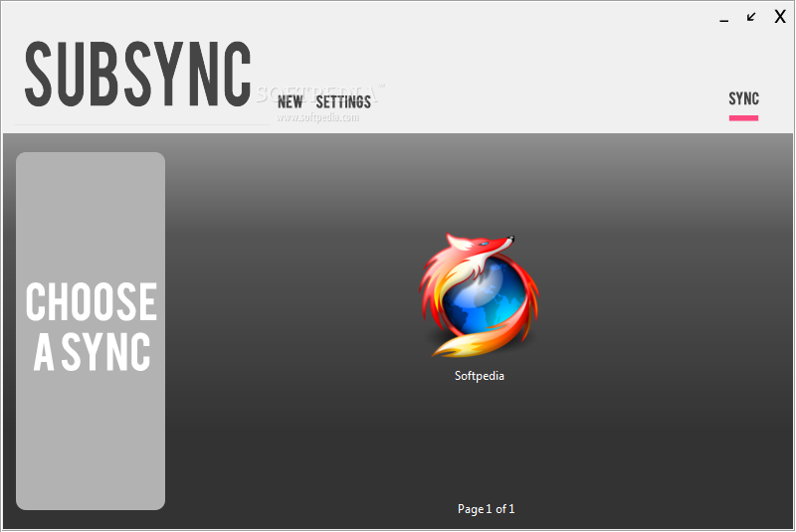Click the SUBSYNC title logo
796x532 pixels.
click(x=137, y=74)
